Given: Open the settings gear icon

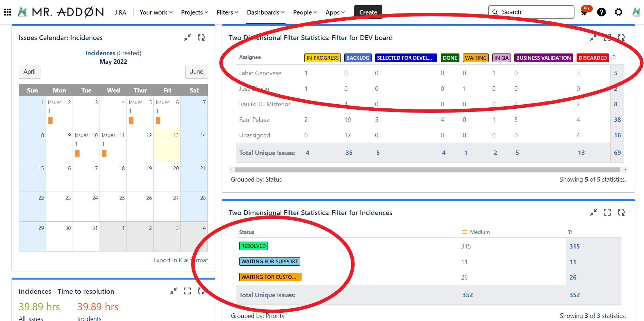Looking at the screenshot, I should pyautogui.click(x=618, y=12).
